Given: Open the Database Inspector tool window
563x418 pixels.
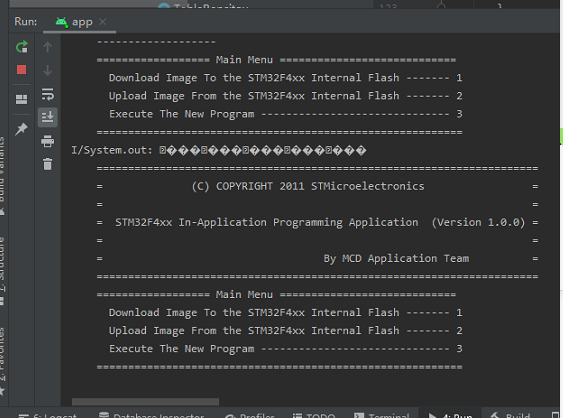Looking at the screenshot, I should (x=151, y=415).
